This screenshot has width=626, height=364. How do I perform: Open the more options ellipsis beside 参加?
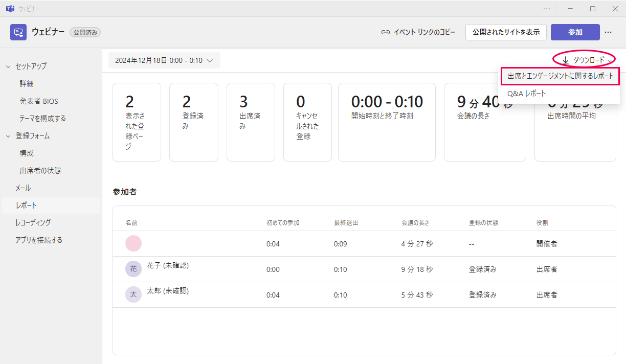[x=608, y=32]
